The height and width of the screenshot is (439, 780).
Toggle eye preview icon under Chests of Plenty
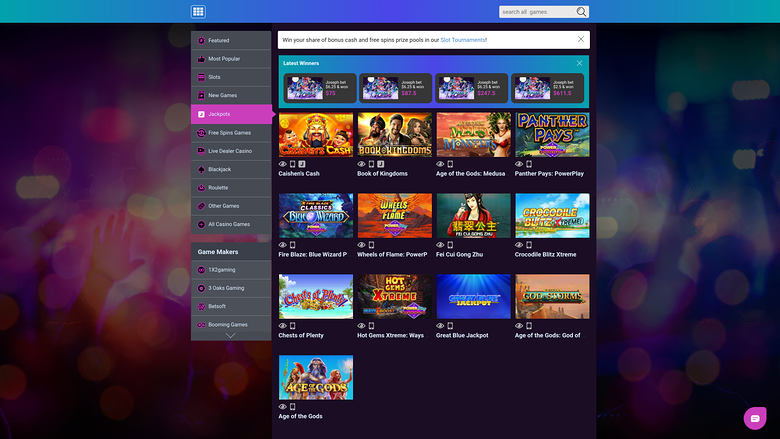283,326
